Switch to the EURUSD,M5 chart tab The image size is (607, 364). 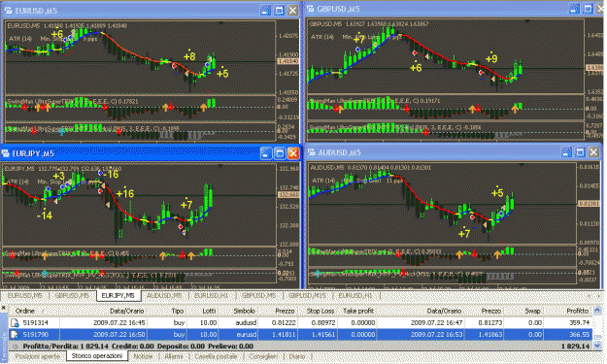[25, 296]
